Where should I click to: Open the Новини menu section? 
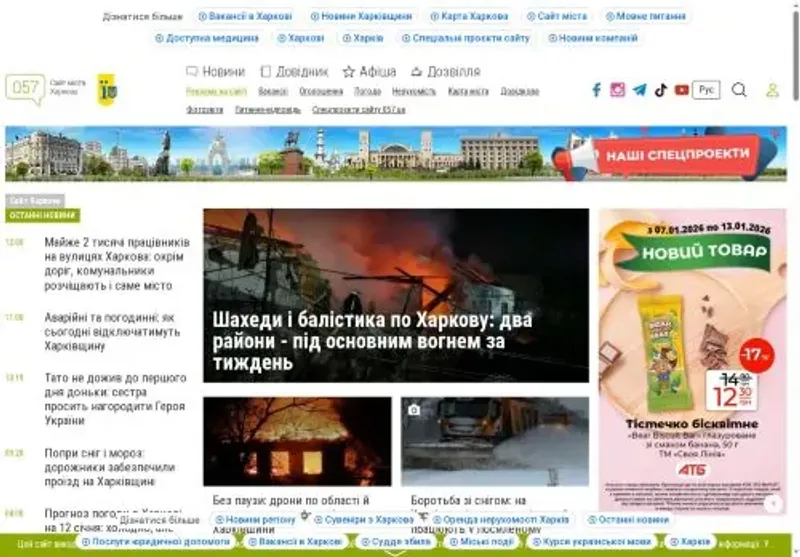[216, 71]
